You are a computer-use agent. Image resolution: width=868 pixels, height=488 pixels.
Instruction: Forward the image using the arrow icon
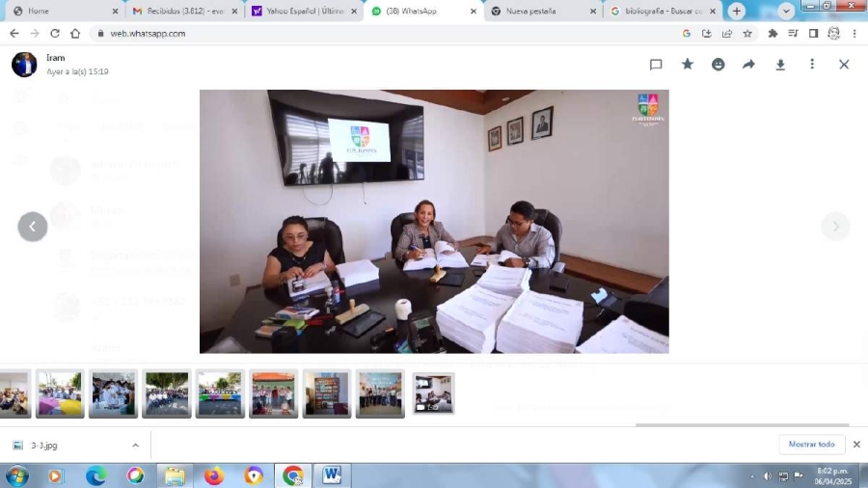pyautogui.click(x=748, y=65)
